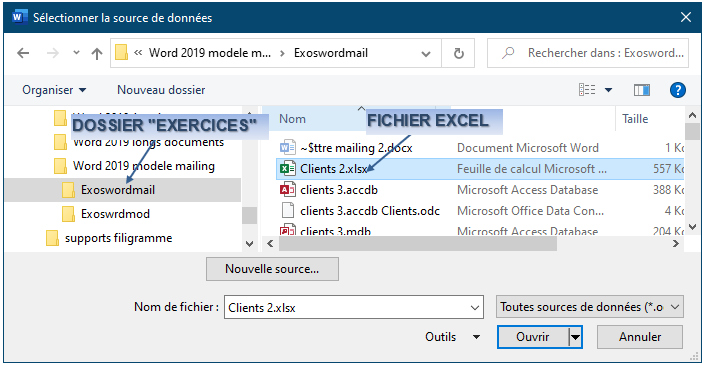
Task: Select the supports filigramme folder
Action: tap(118, 238)
